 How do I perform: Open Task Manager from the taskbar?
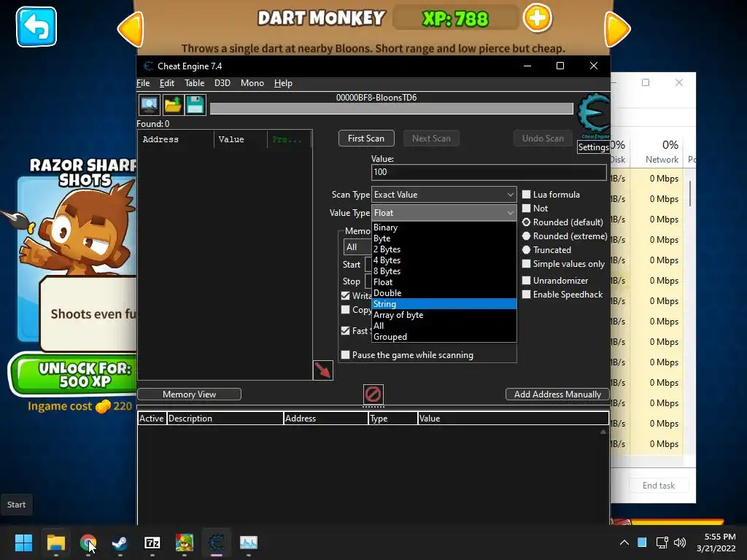(249, 542)
